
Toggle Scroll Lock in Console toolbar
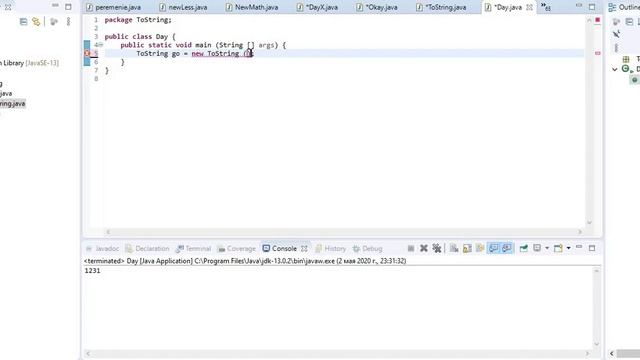click(x=467, y=248)
